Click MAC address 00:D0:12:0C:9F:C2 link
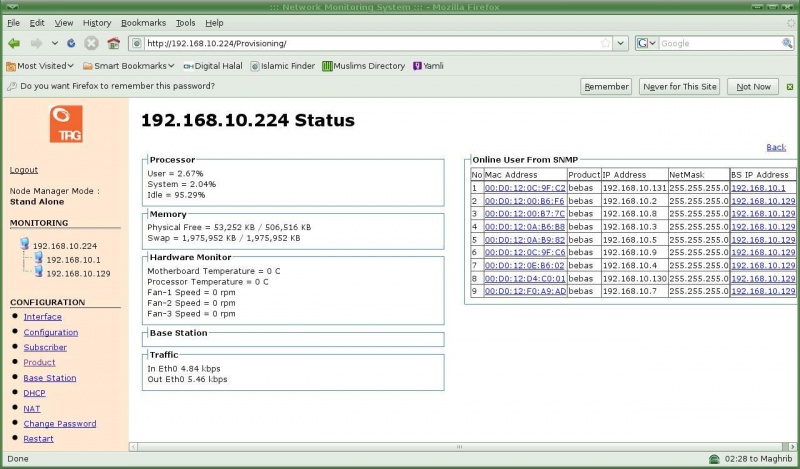 click(x=525, y=188)
